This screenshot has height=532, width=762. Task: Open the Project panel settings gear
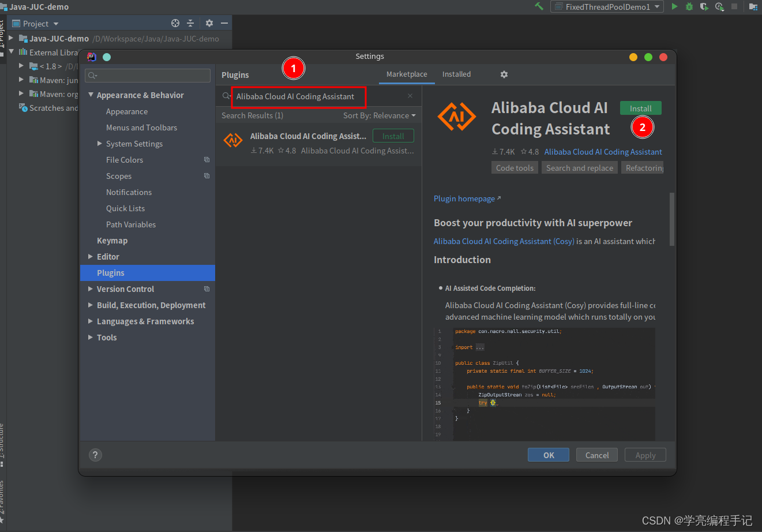click(209, 23)
